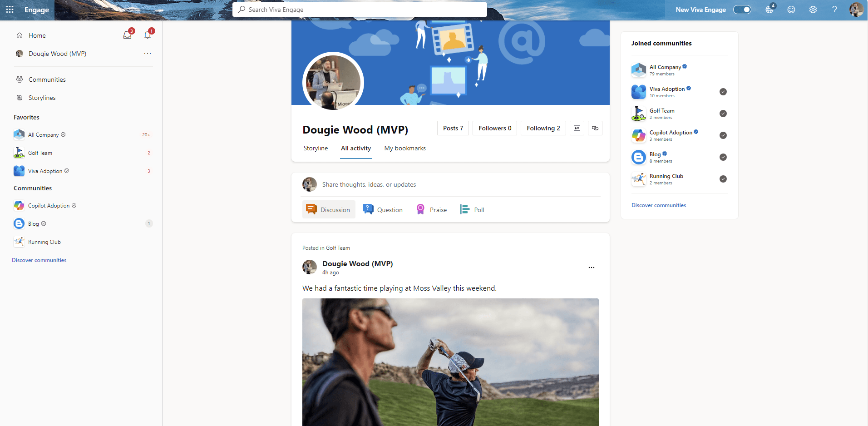Open Running Club in Joined communities
Viewport: 868px width, 426px height.
[x=666, y=176]
